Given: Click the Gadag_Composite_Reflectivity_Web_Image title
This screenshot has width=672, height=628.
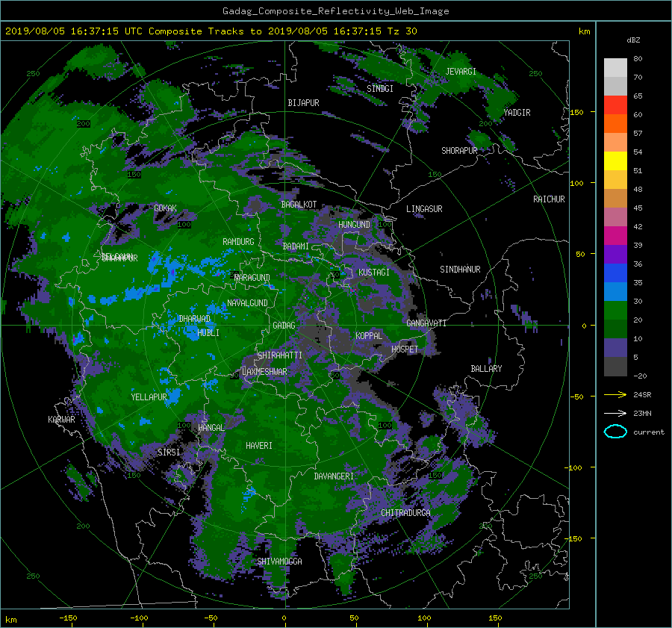Looking at the screenshot, I should point(335,11).
